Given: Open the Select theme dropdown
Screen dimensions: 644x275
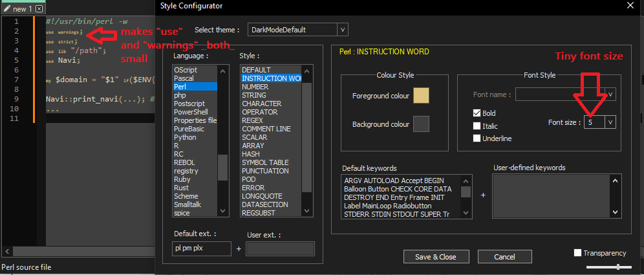Looking at the screenshot, I should (x=343, y=30).
